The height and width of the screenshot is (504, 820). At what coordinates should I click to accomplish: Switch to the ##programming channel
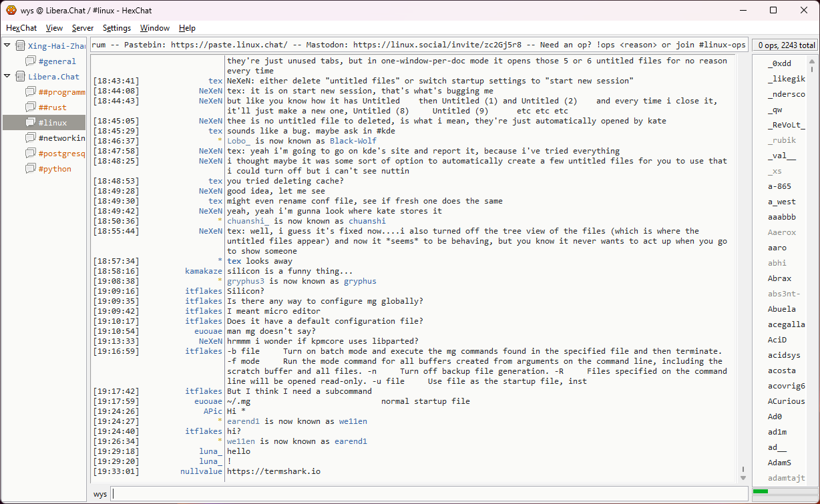61,92
